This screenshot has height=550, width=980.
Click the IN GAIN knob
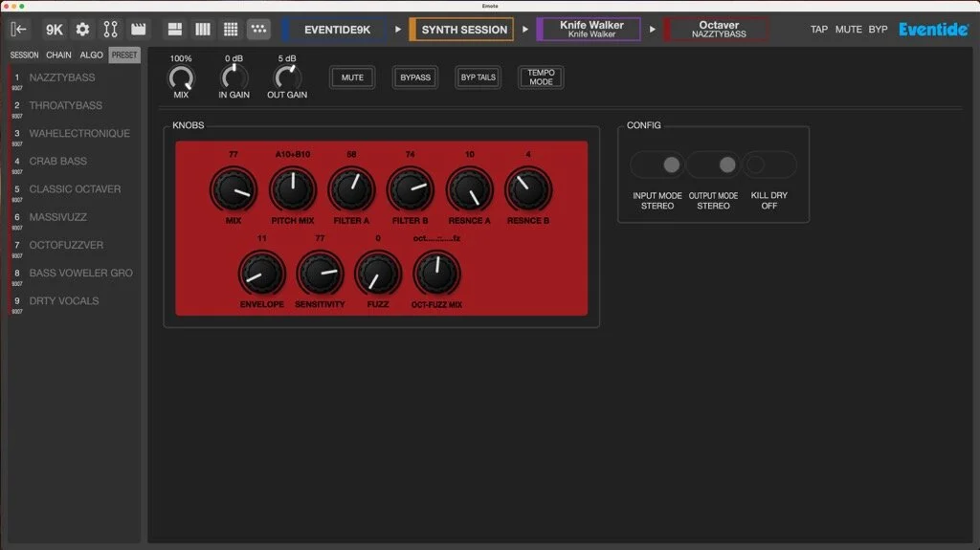click(234, 78)
